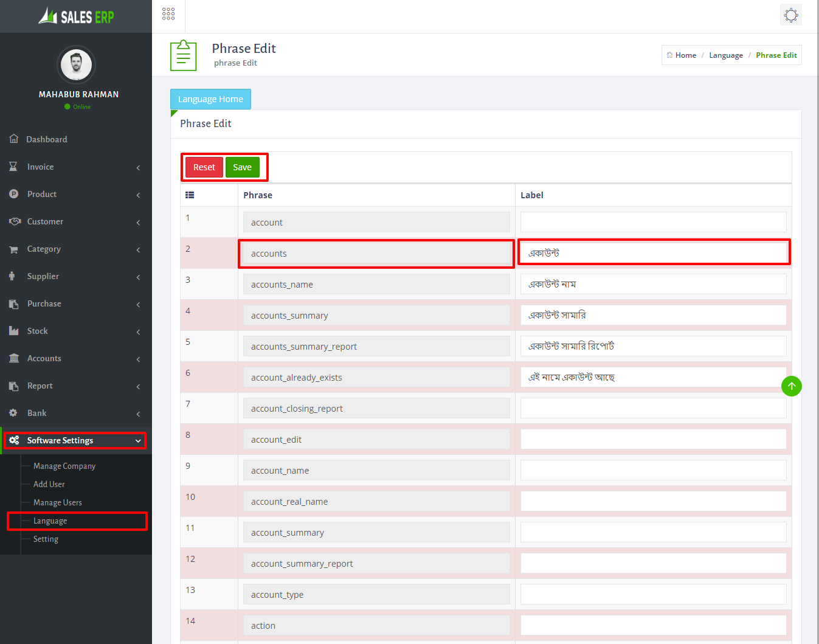Expand the Report sidebar chevron
Screen dimensions: 819x644
pyautogui.click(x=138, y=387)
